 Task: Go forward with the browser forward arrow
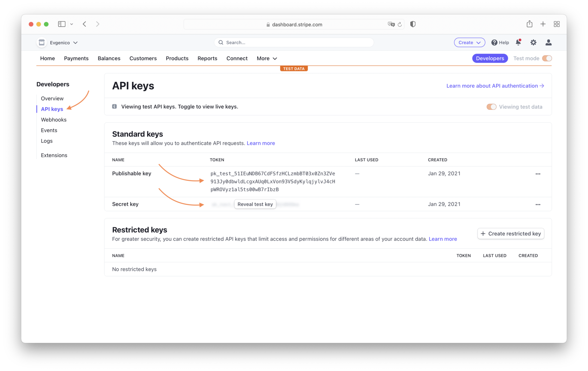98,24
